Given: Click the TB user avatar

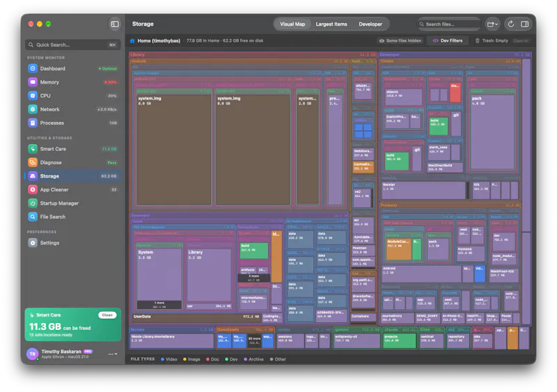Looking at the screenshot, I should pyautogui.click(x=32, y=354).
